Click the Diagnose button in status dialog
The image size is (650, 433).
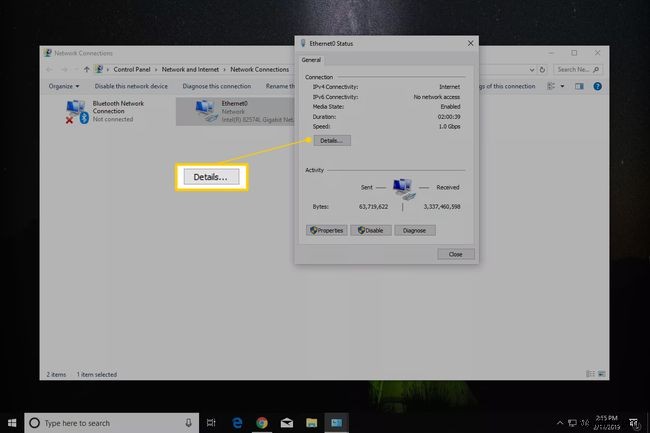click(415, 230)
